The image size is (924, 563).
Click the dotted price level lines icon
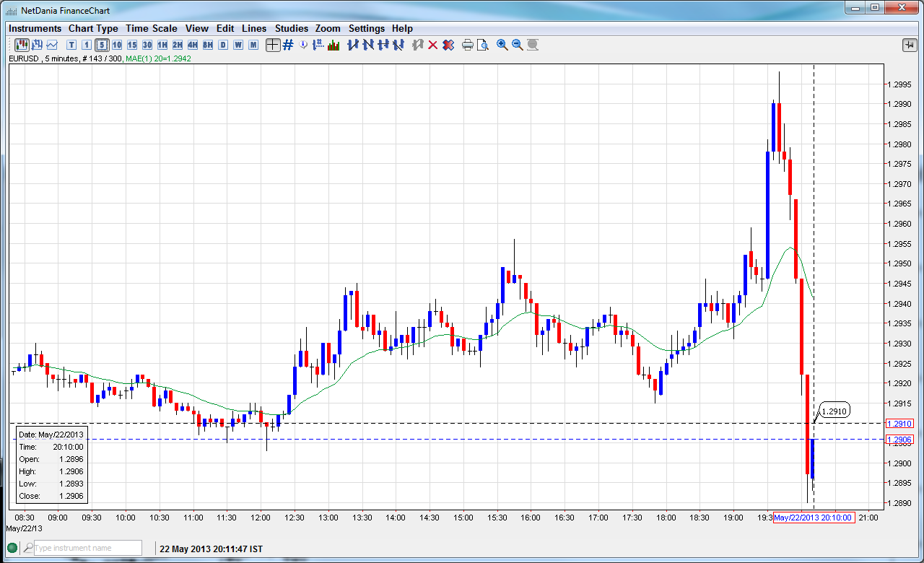tap(318, 45)
